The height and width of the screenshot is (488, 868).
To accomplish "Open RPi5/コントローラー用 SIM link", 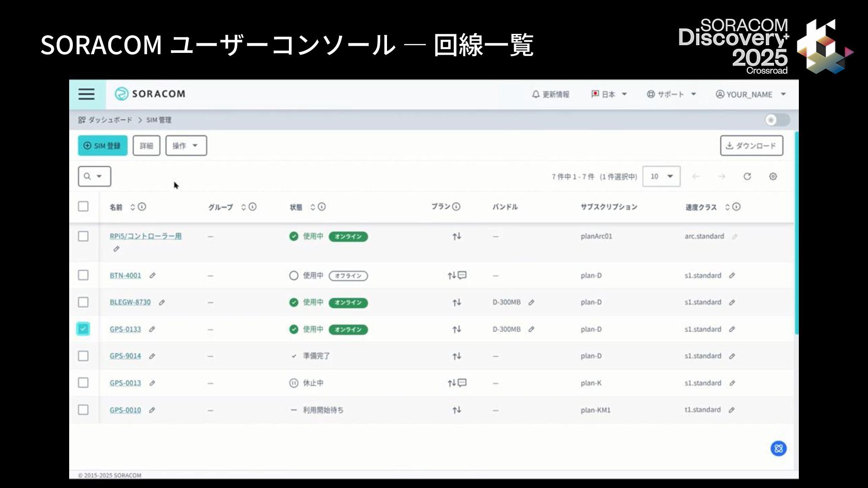I will pos(146,236).
